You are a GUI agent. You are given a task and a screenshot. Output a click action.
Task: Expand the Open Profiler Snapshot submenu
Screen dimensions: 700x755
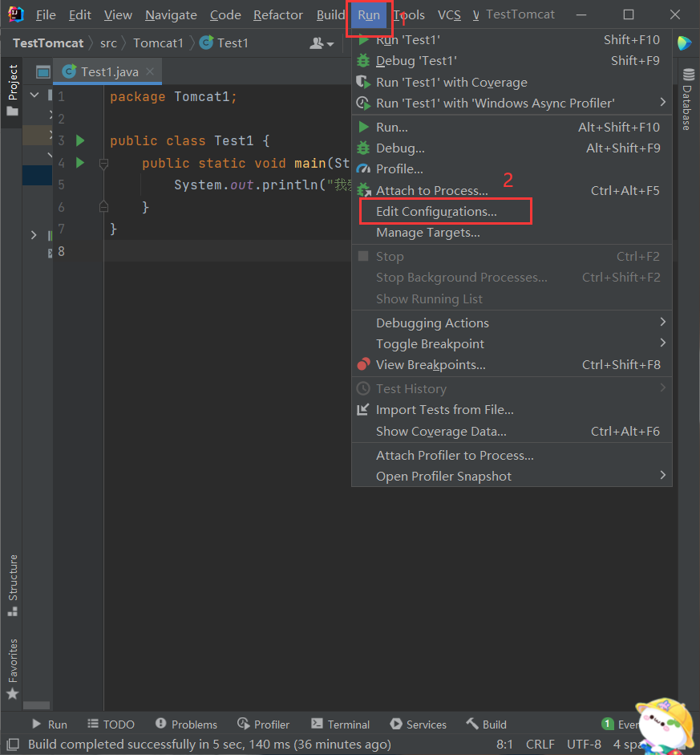[662, 474]
